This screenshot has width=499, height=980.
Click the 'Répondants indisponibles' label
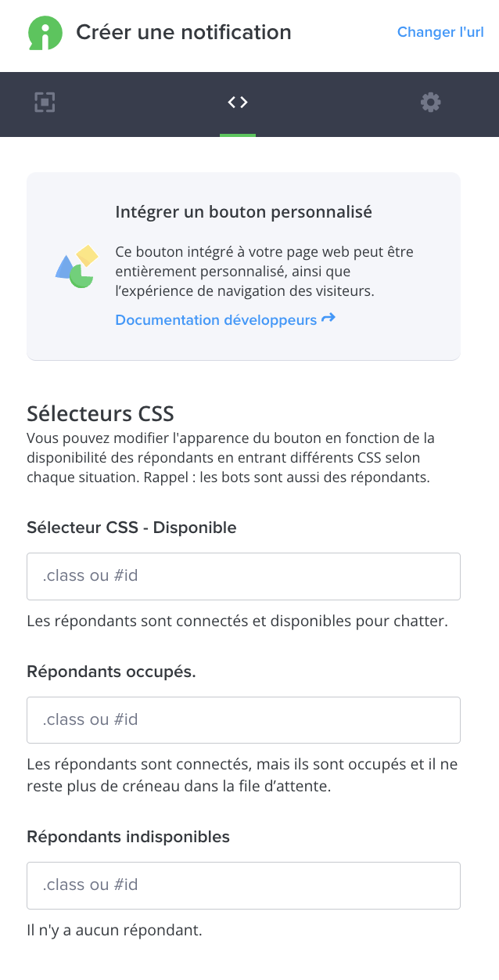click(x=128, y=837)
